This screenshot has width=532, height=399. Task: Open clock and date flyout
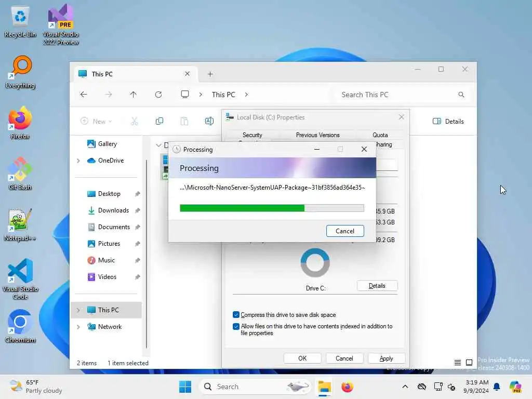click(x=476, y=387)
